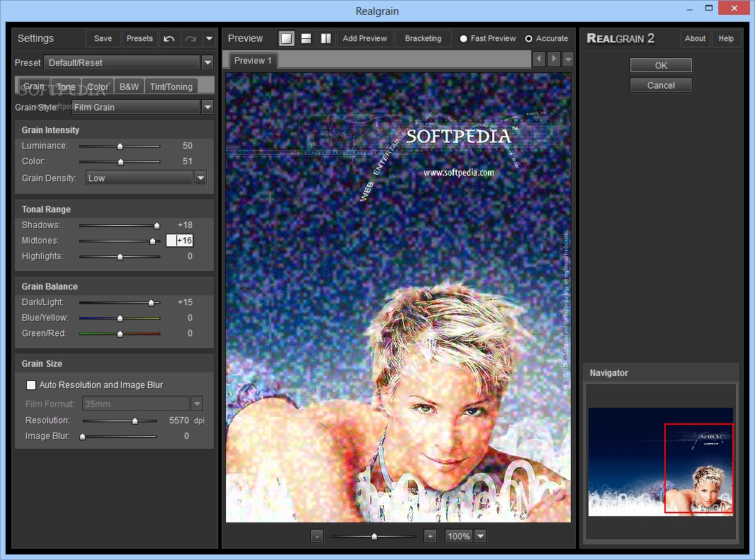Screen dimensions: 755x560
Task: Click the Cancel button
Action: tap(661, 85)
